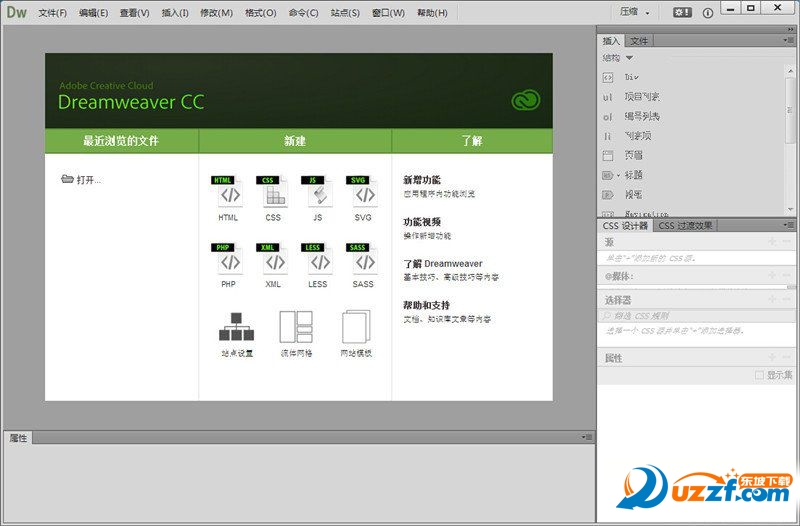This screenshot has width=800, height=526.
Task: Click the 打开... link
Action: [89, 180]
